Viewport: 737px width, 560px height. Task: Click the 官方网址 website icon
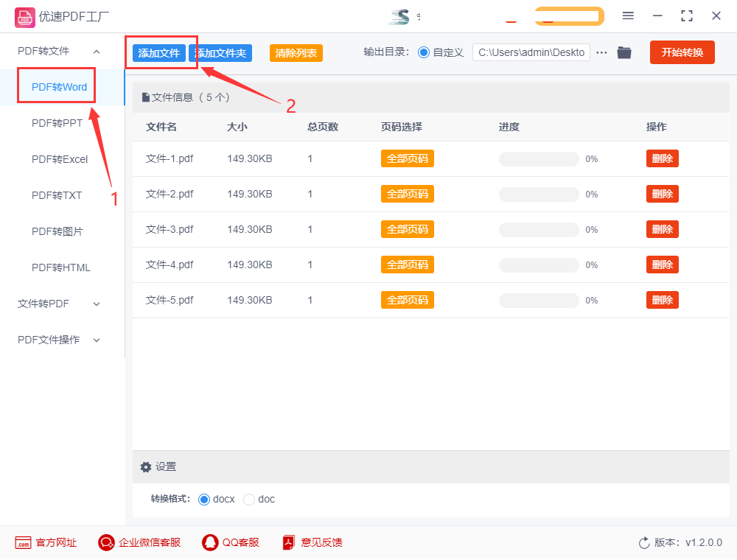coord(23,542)
